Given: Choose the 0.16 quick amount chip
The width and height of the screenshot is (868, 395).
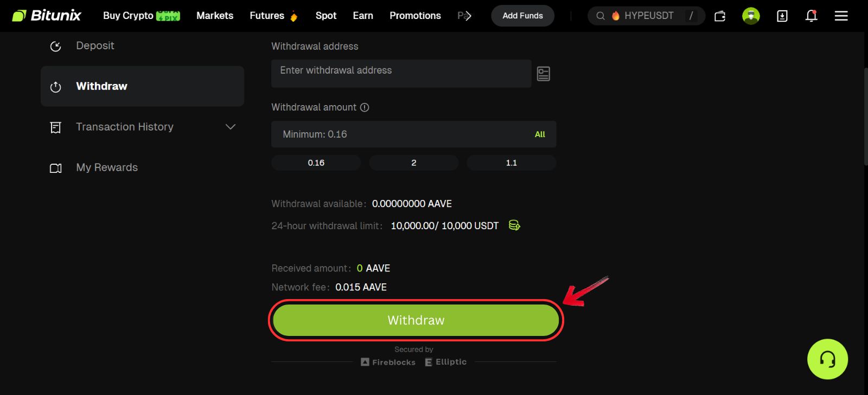Looking at the screenshot, I should [x=316, y=163].
